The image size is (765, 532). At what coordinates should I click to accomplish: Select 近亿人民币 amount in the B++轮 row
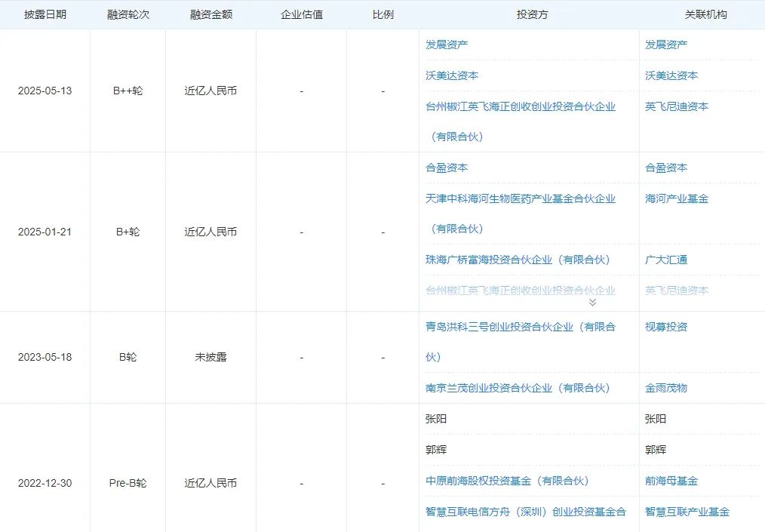pyautogui.click(x=210, y=91)
